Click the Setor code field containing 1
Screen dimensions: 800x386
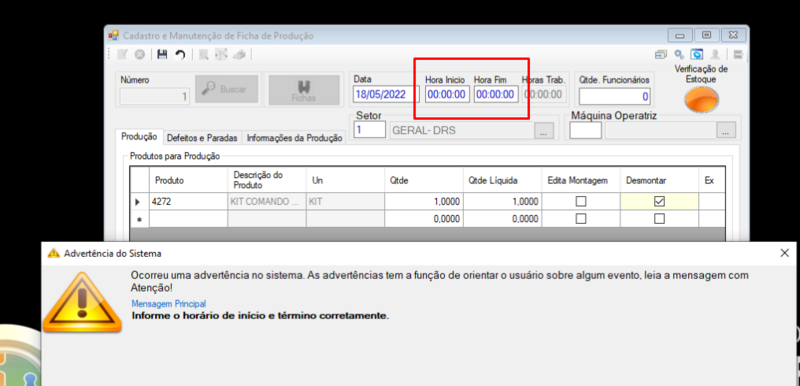(x=370, y=130)
